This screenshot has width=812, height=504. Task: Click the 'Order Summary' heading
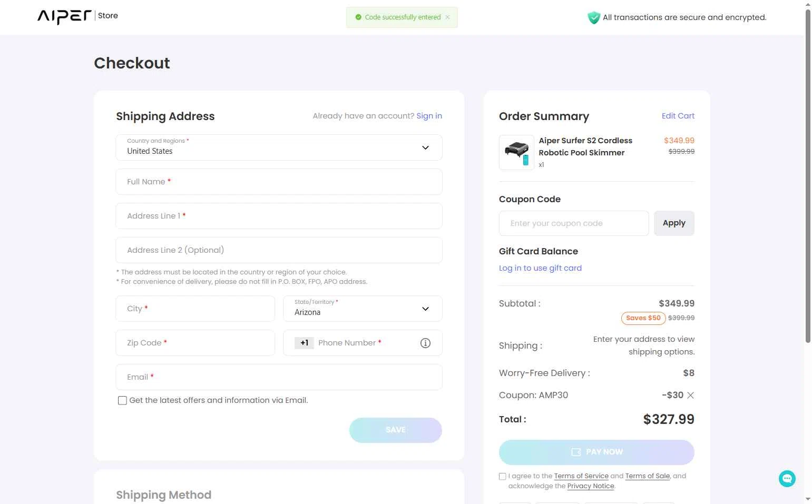tap(544, 116)
